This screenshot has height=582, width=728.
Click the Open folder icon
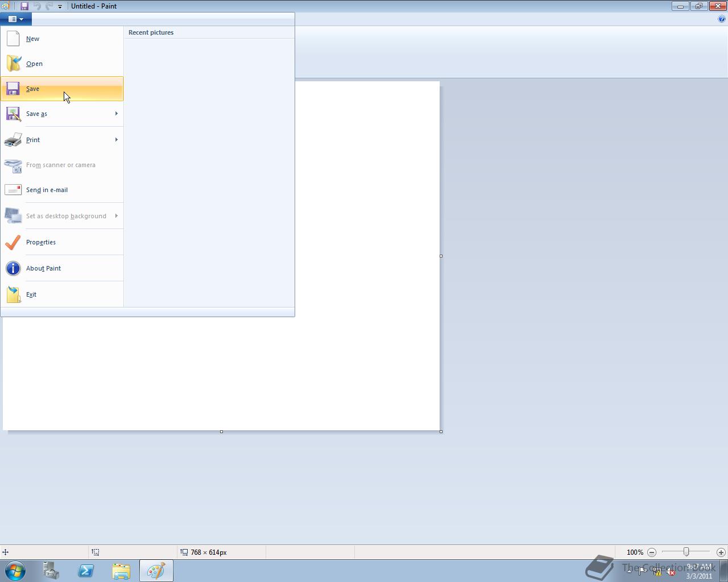tap(13, 64)
